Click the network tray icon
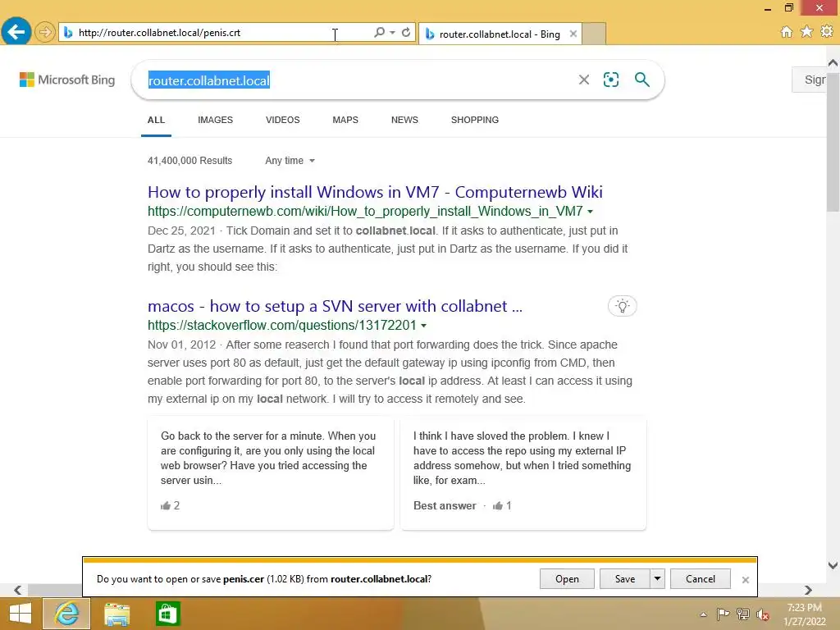Image resolution: width=840 pixels, height=630 pixels. pyautogui.click(x=742, y=614)
